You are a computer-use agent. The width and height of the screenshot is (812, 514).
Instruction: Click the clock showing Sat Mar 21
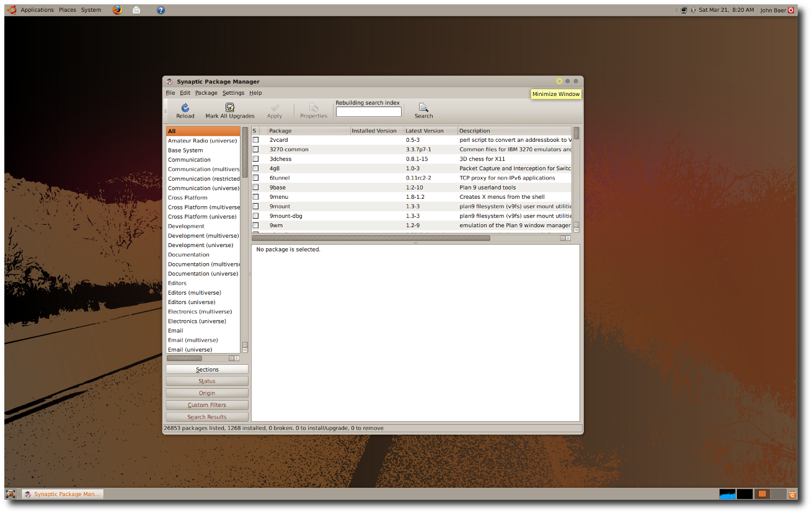tap(726, 10)
